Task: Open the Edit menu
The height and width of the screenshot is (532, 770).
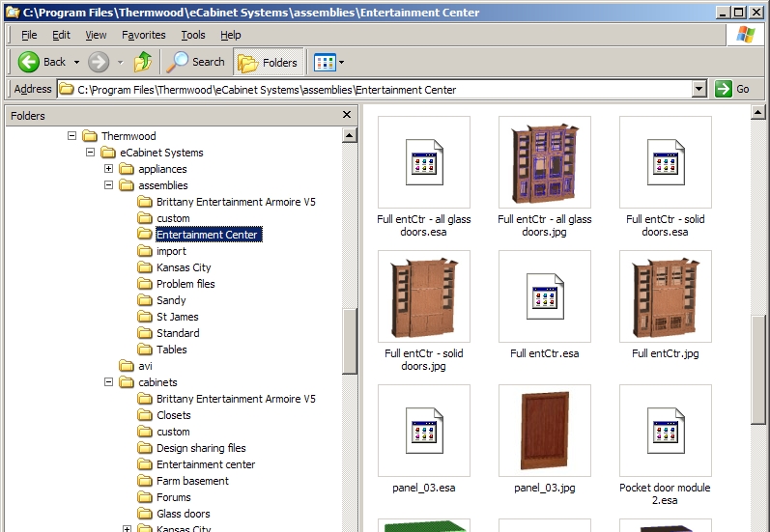Action: click(62, 35)
